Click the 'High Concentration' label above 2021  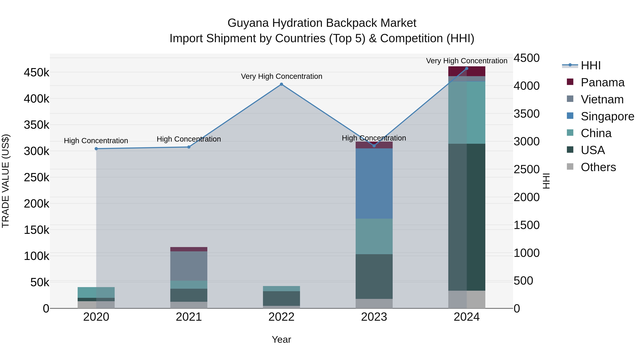[x=189, y=139]
